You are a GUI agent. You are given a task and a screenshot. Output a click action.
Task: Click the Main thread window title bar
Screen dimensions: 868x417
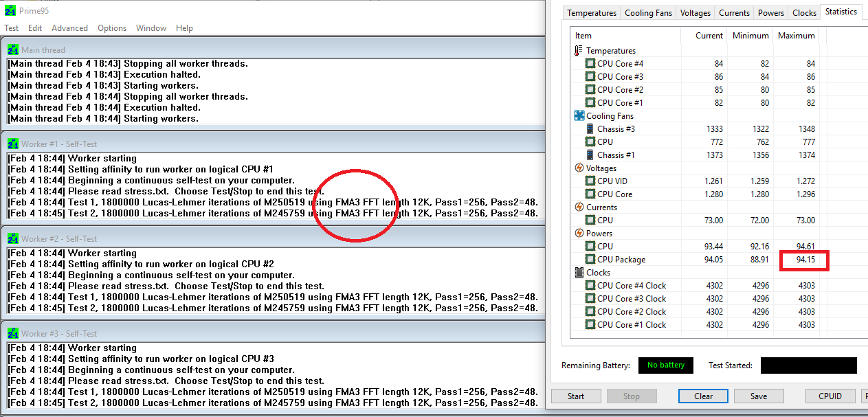click(273, 49)
